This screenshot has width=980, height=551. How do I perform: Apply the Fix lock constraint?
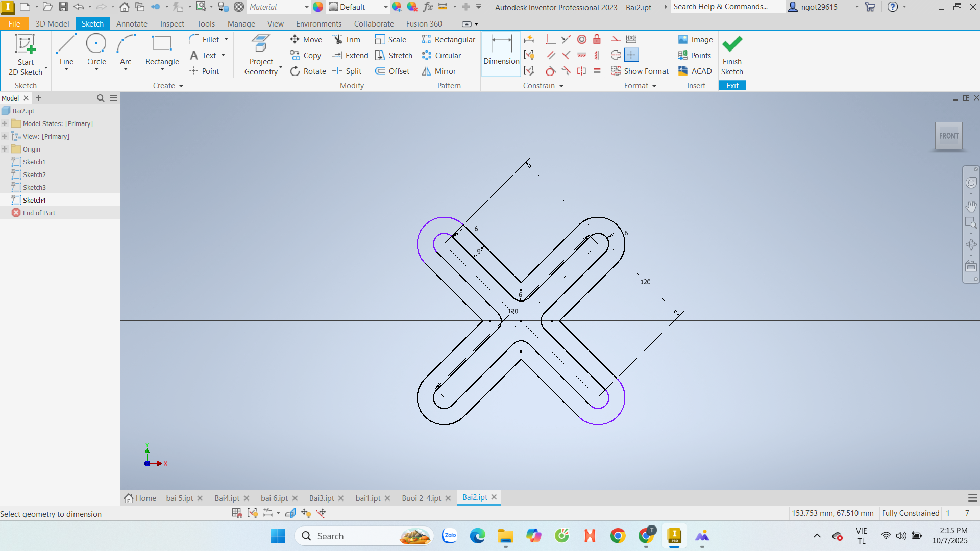(597, 40)
